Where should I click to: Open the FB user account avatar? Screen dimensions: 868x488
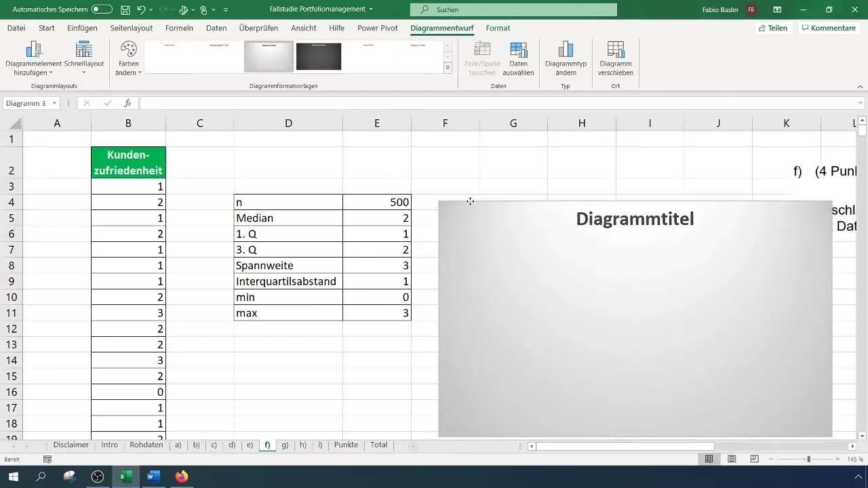pyautogui.click(x=751, y=9)
